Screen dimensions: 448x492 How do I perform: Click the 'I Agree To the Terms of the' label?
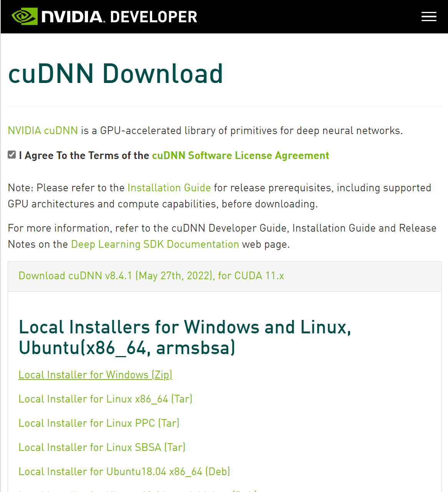coord(84,156)
